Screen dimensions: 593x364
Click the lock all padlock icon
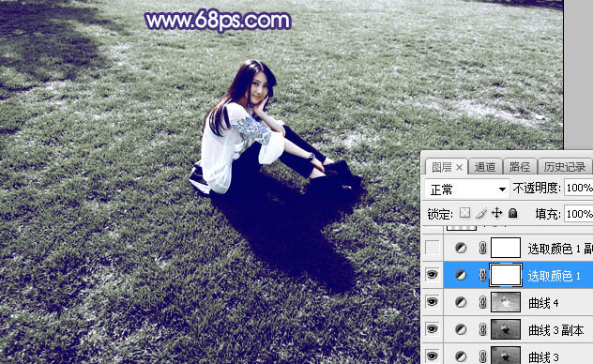click(513, 213)
